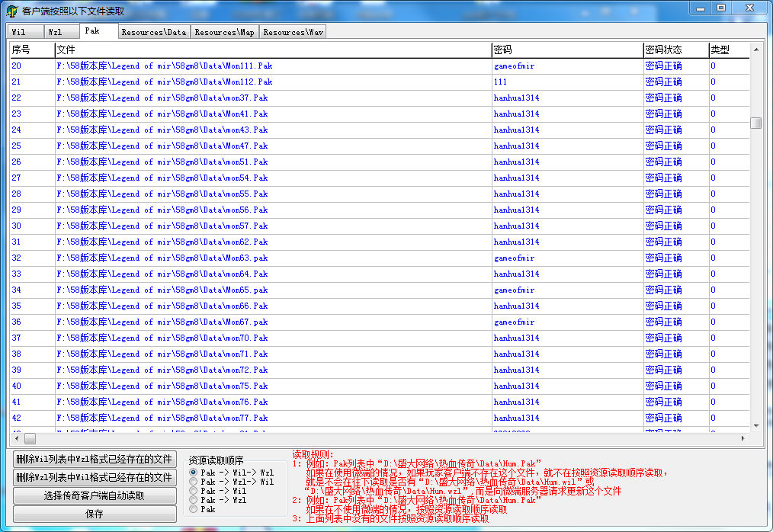The width and height of the screenshot is (773, 532).
Task: Select the mon64.Pak file row
Action: point(380,274)
